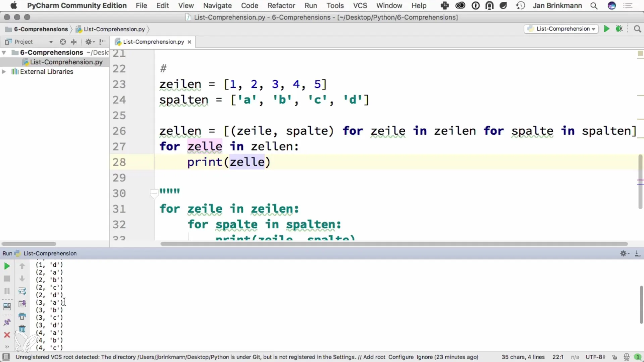Click Scroll from Source target icon

[63, 42]
